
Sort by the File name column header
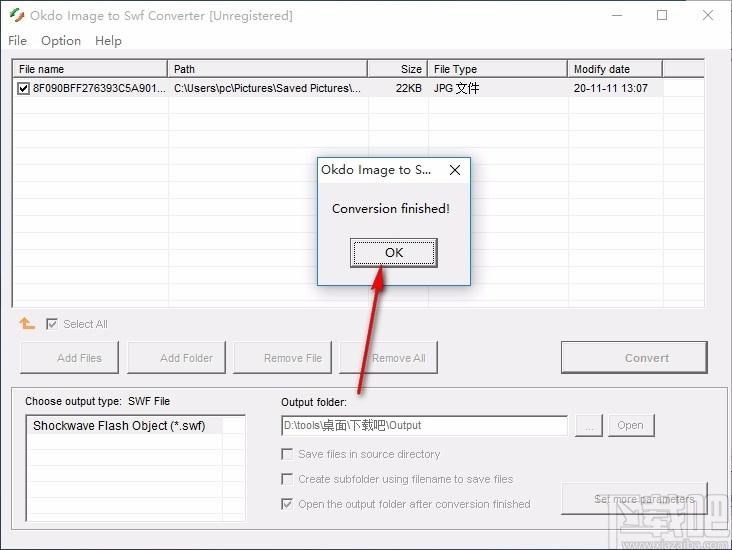pos(90,69)
